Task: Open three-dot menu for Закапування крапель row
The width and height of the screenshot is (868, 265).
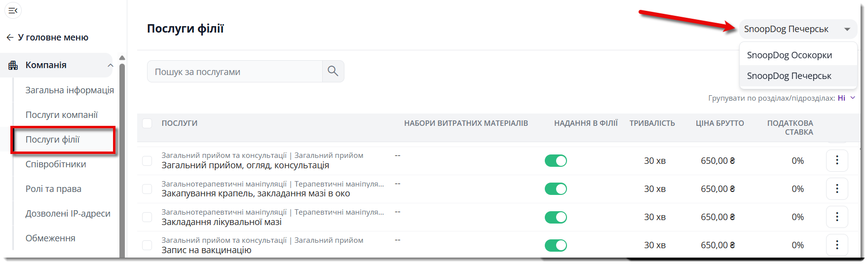Action: coord(837,189)
